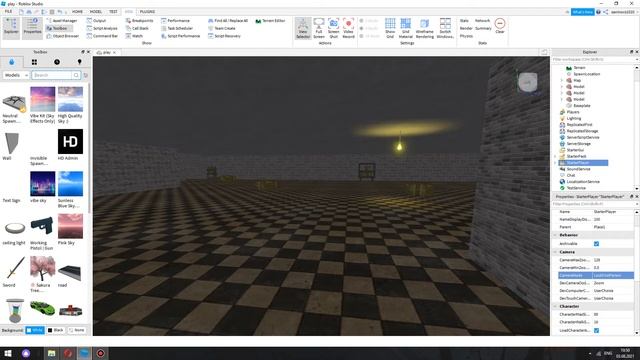Open the Breakpoints window
Image resolution: width=640 pixels, height=360 pixels.
pyautogui.click(x=139, y=20)
